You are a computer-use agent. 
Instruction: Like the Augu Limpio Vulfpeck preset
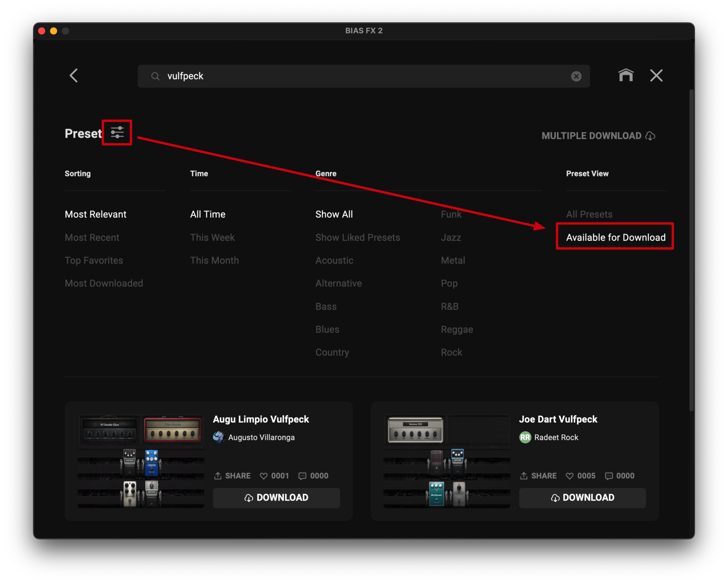point(264,476)
